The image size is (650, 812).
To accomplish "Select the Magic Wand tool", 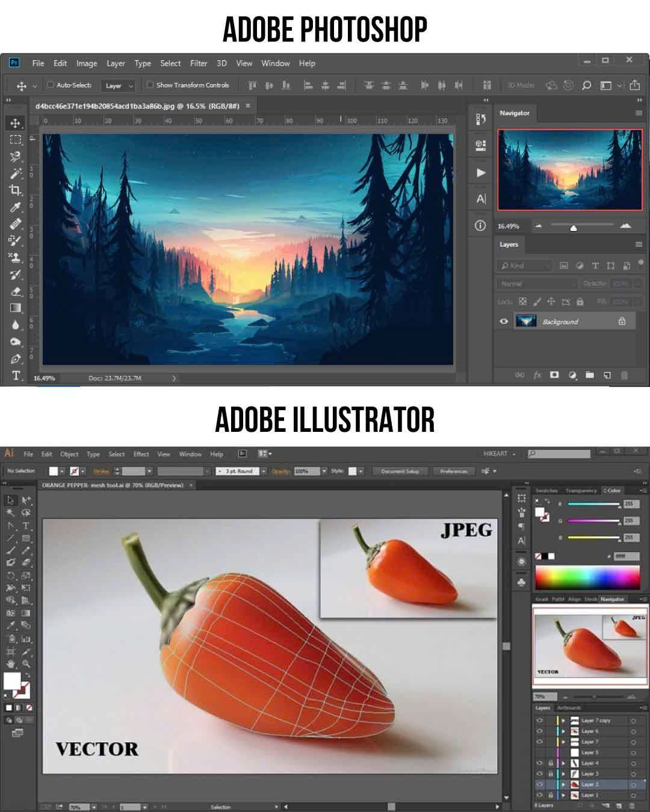I will [x=15, y=173].
